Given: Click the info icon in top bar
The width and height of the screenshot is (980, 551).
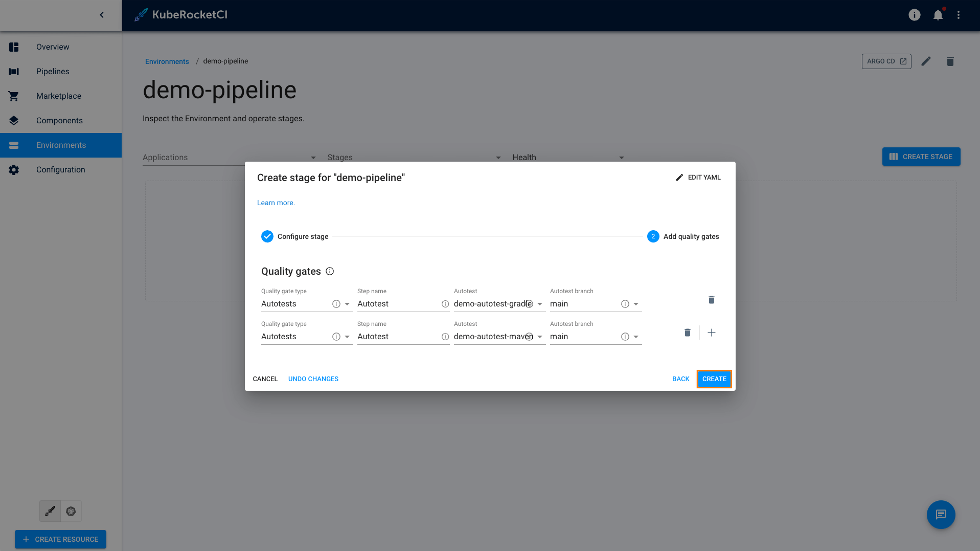Looking at the screenshot, I should 914,15.
